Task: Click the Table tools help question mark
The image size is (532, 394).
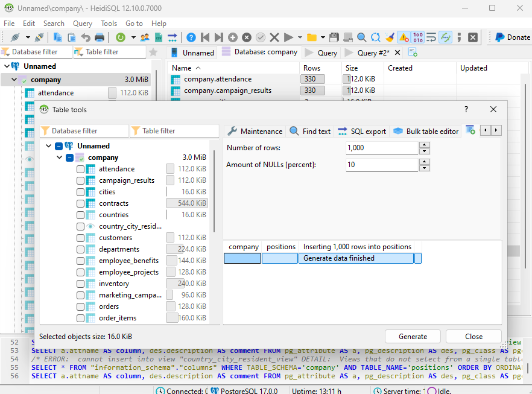Action: 466,109
